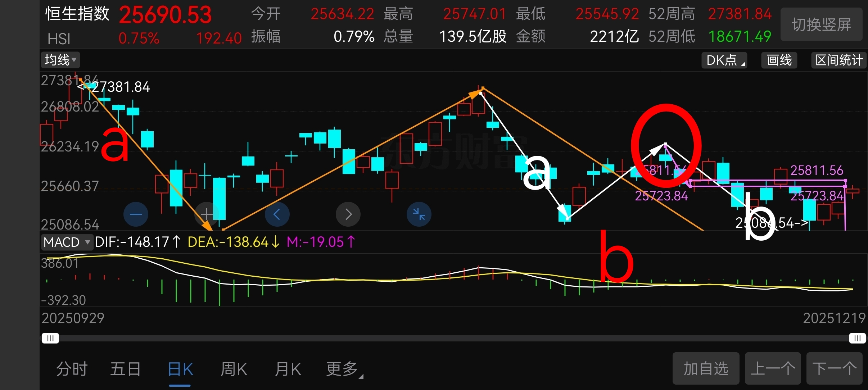Add to watchlist with 加自选

pyautogui.click(x=706, y=369)
